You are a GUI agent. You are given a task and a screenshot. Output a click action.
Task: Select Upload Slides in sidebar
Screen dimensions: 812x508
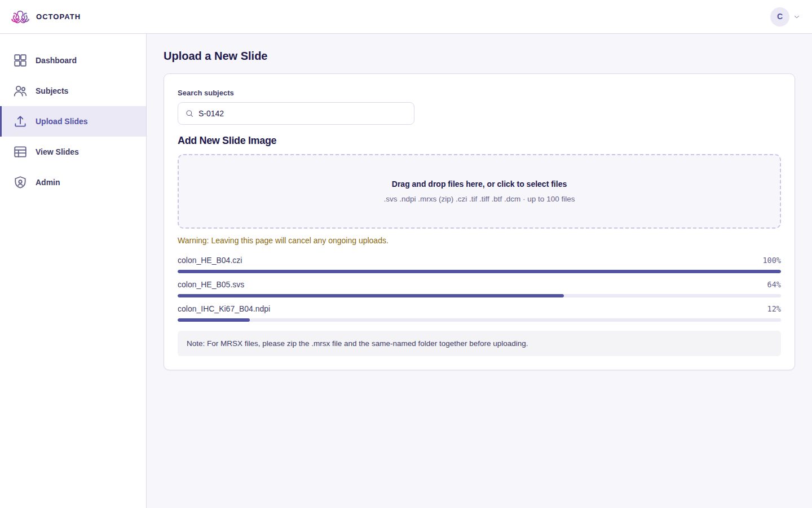point(73,121)
